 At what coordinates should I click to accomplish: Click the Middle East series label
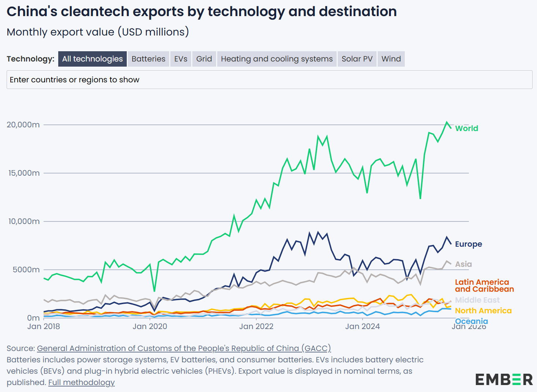[477, 300]
